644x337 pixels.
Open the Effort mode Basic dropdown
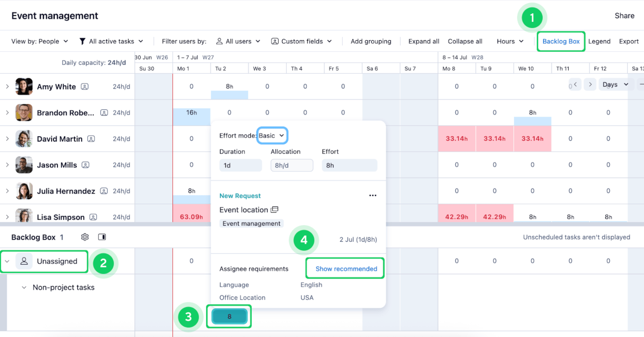272,135
